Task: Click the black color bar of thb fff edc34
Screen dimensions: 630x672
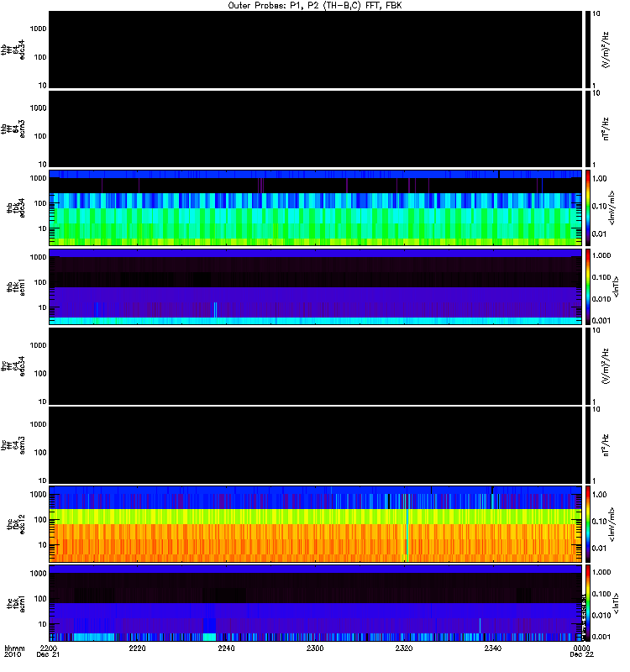Action: [588, 50]
